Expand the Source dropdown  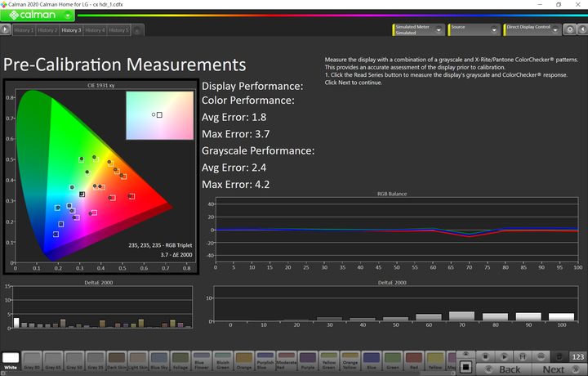coord(494,30)
